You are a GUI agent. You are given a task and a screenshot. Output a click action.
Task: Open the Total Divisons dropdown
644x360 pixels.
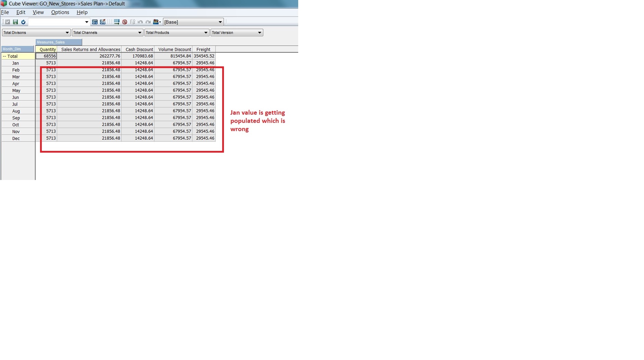(36, 33)
